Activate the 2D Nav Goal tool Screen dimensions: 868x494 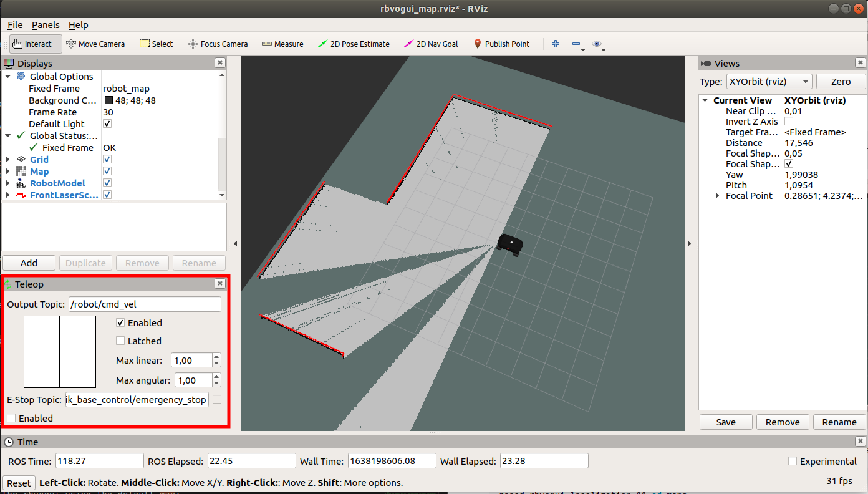[x=431, y=44]
